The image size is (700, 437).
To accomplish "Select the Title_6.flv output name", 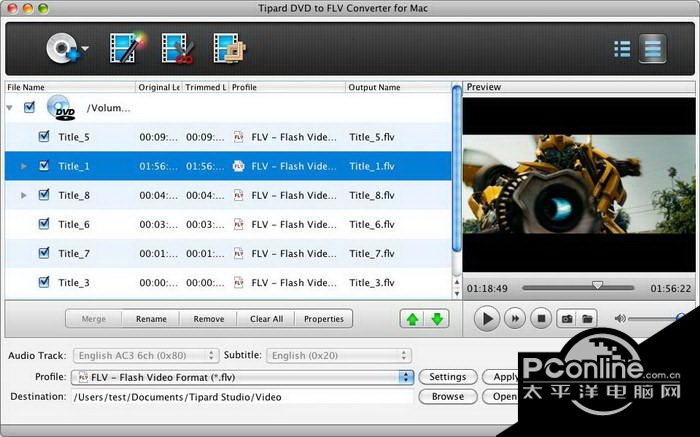I will [372, 224].
